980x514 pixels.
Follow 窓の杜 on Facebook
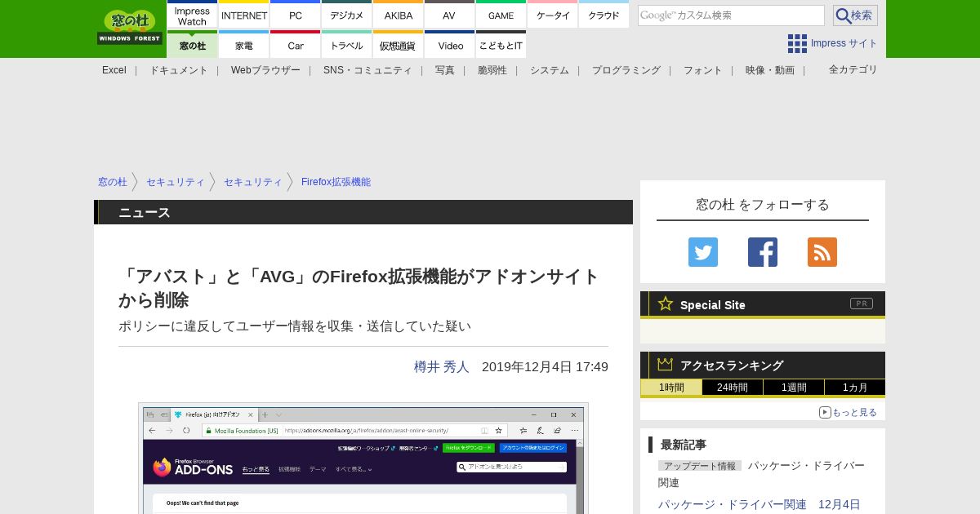(763, 252)
